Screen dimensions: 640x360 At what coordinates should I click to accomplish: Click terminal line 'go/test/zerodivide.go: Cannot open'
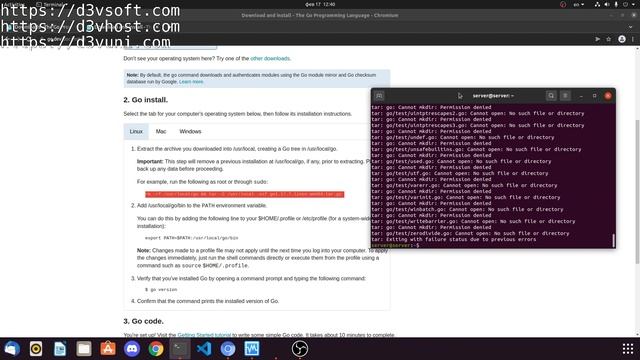point(470,233)
